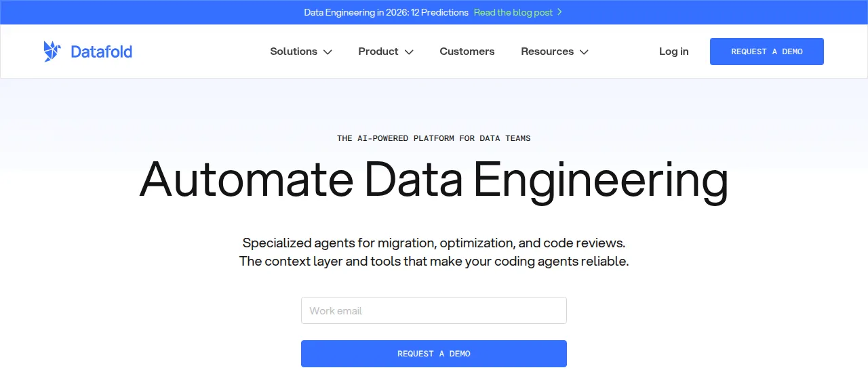Click the Datafold wordmark text
The width and height of the screenshot is (868, 391).
[x=101, y=52]
